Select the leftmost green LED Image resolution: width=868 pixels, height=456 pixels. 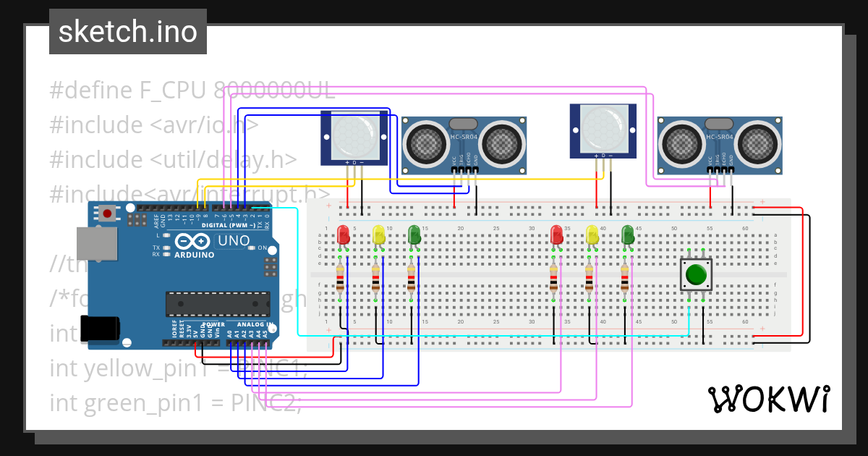414,235
